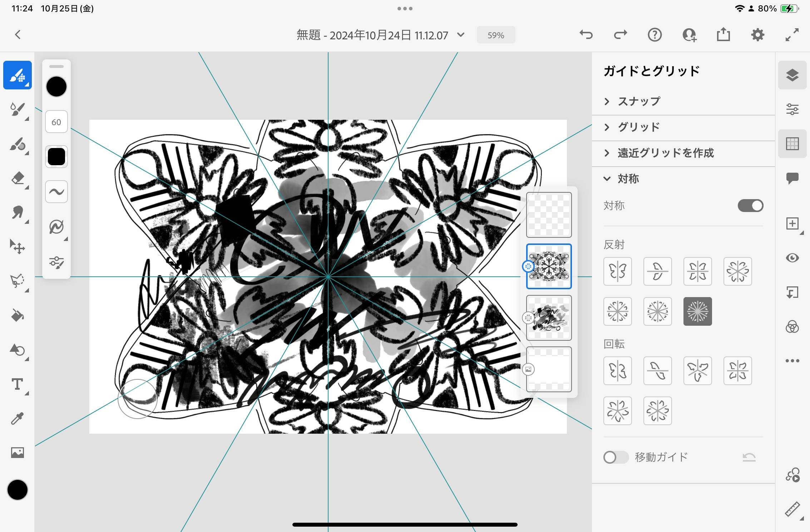
Task: Collapse the 対称 section
Action: [683, 179]
